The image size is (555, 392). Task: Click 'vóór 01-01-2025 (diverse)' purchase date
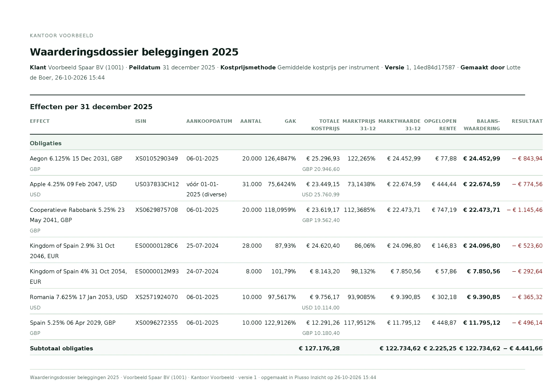(207, 189)
